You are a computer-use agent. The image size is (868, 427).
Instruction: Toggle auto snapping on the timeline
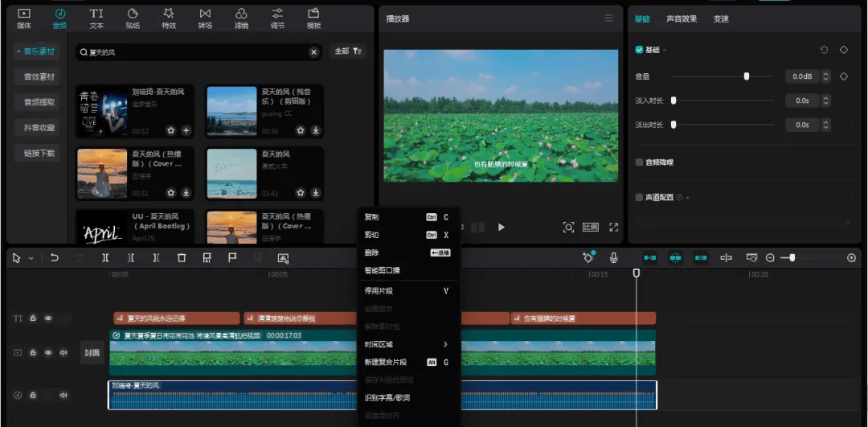[675, 257]
